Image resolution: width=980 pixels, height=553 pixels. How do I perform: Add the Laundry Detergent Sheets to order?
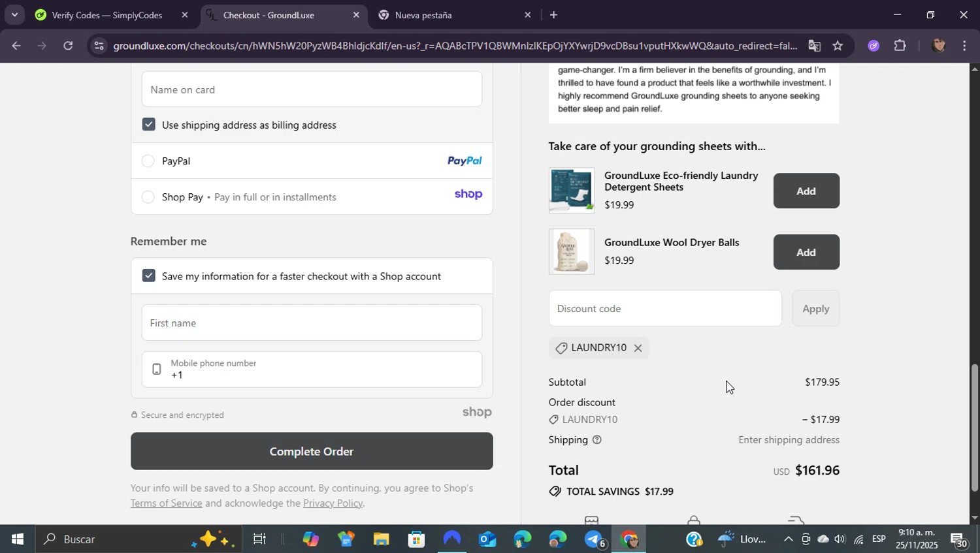tap(806, 191)
